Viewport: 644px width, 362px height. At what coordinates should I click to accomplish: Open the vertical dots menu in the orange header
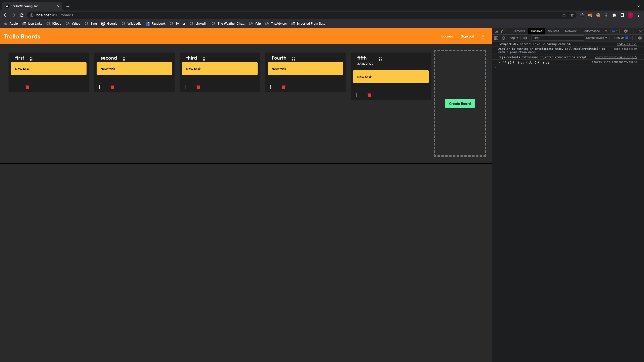(x=483, y=36)
